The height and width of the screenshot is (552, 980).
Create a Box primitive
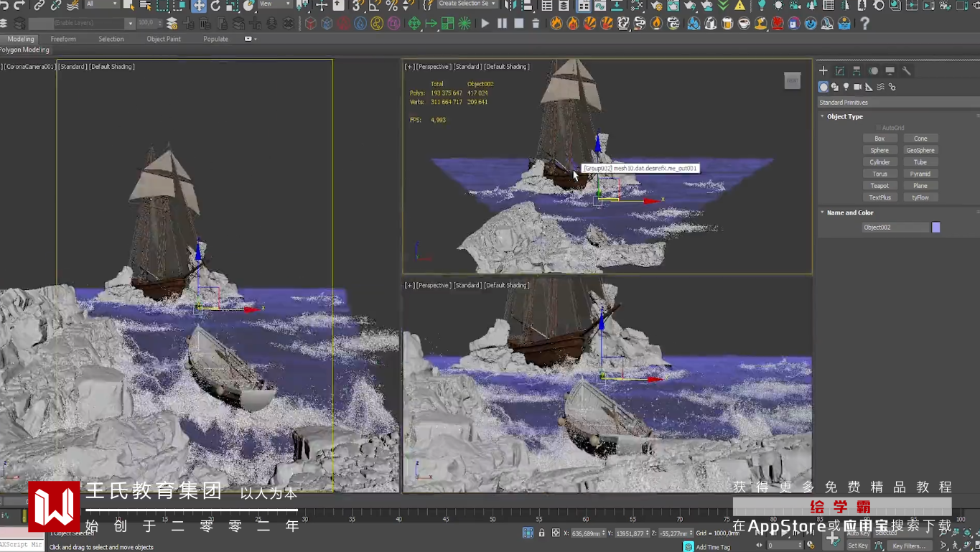click(879, 139)
